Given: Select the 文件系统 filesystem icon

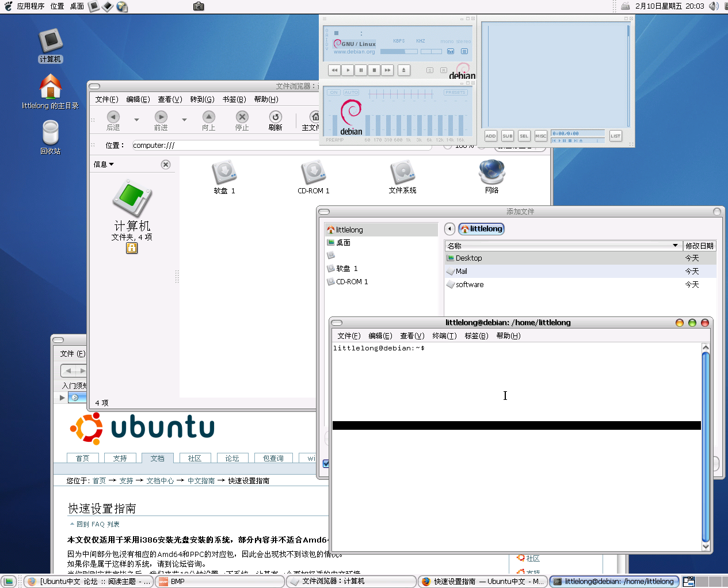Looking at the screenshot, I should pyautogui.click(x=403, y=177).
